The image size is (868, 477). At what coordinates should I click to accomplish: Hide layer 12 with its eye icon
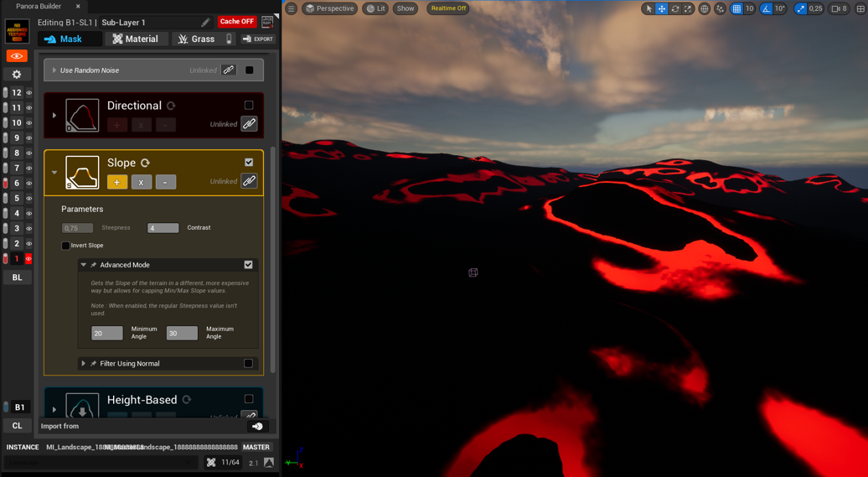point(28,92)
